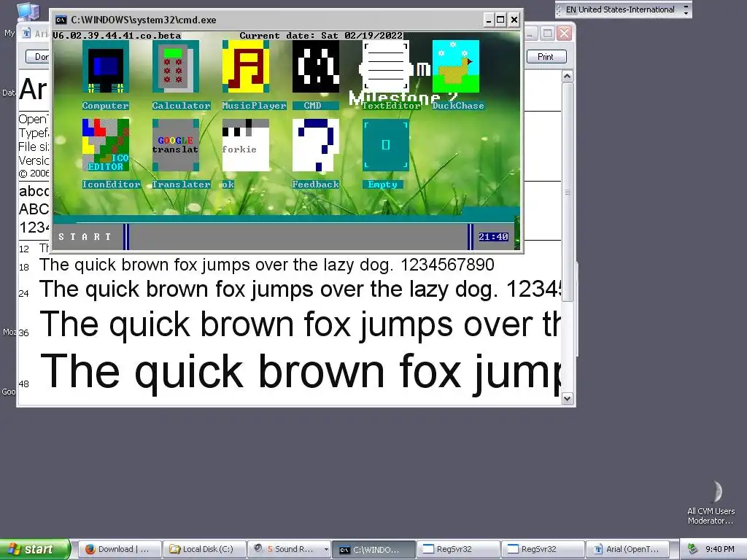Switch to the Local Disk (C:) taskbar button
Image resolution: width=747 pixels, height=560 pixels.
(204, 549)
